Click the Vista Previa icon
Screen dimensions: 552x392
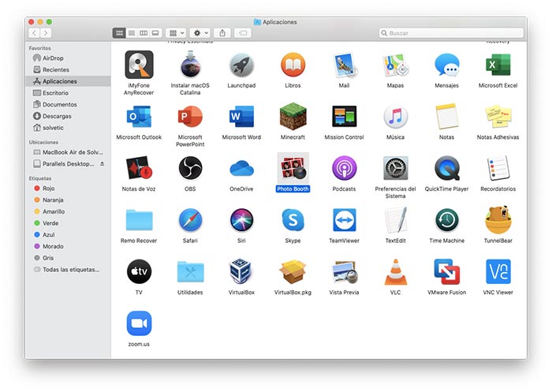[345, 272]
